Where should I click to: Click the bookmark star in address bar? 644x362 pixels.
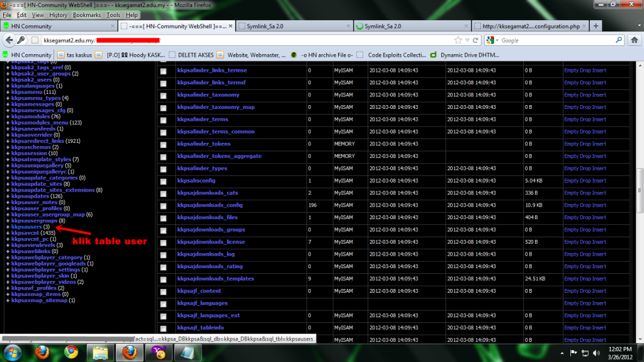[x=458, y=40]
